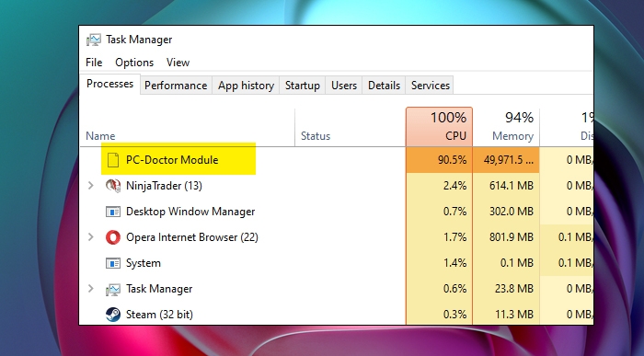Click the 11.3 MB memory value
644x356 pixels.
[514, 315]
